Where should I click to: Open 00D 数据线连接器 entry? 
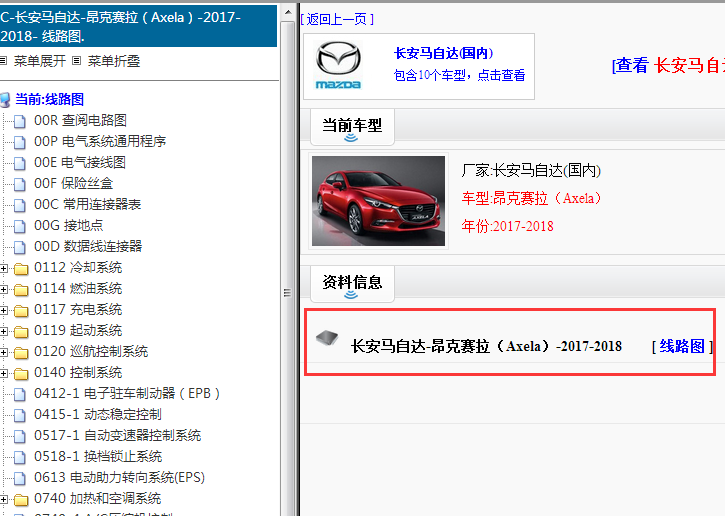click(x=88, y=246)
